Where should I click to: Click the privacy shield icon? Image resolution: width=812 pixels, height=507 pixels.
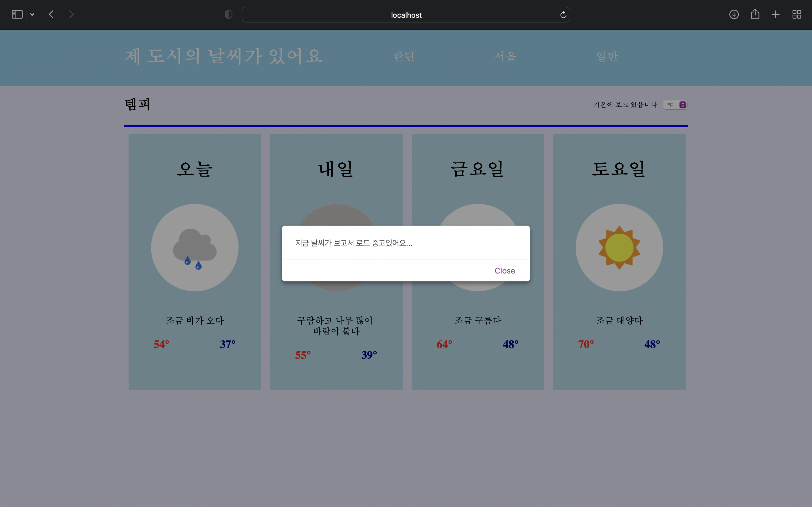(x=228, y=14)
